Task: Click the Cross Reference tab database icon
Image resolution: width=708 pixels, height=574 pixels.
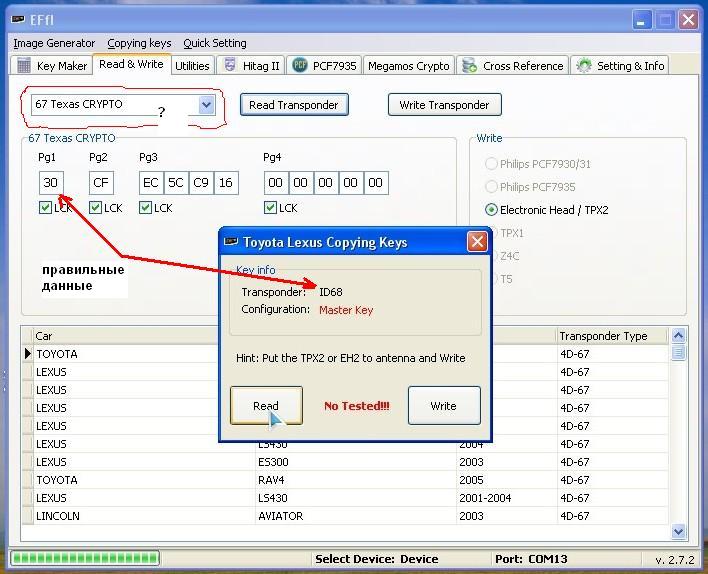Action: [469, 65]
